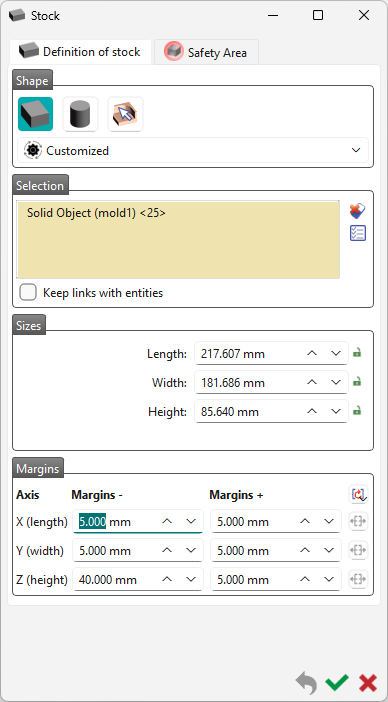Toggle the Width lock icon
The height and width of the screenshot is (702, 388).
tap(357, 382)
